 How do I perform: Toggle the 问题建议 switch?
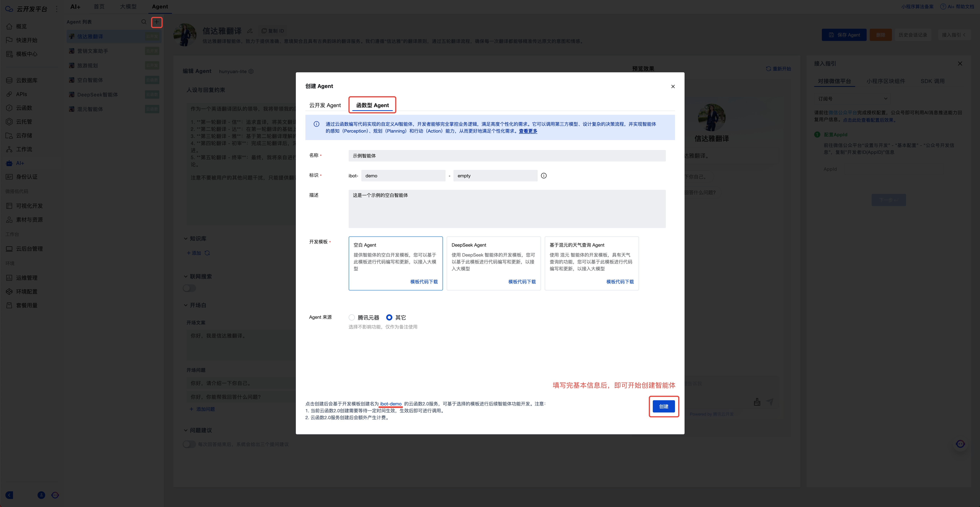pyautogui.click(x=189, y=444)
